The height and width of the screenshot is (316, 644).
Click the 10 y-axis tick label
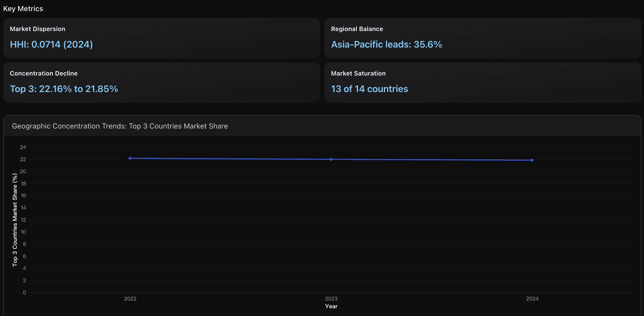pos(23,232)
